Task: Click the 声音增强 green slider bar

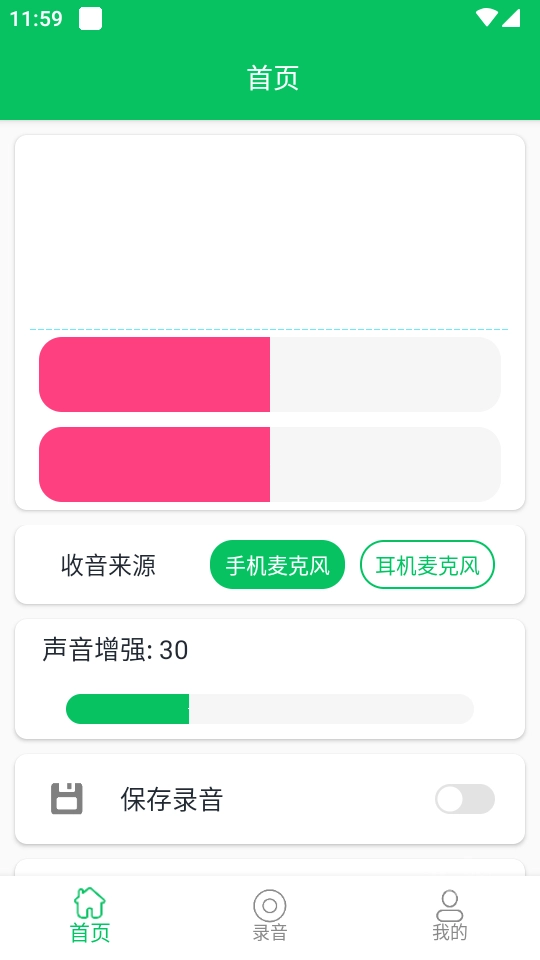Action: (269, 709)
